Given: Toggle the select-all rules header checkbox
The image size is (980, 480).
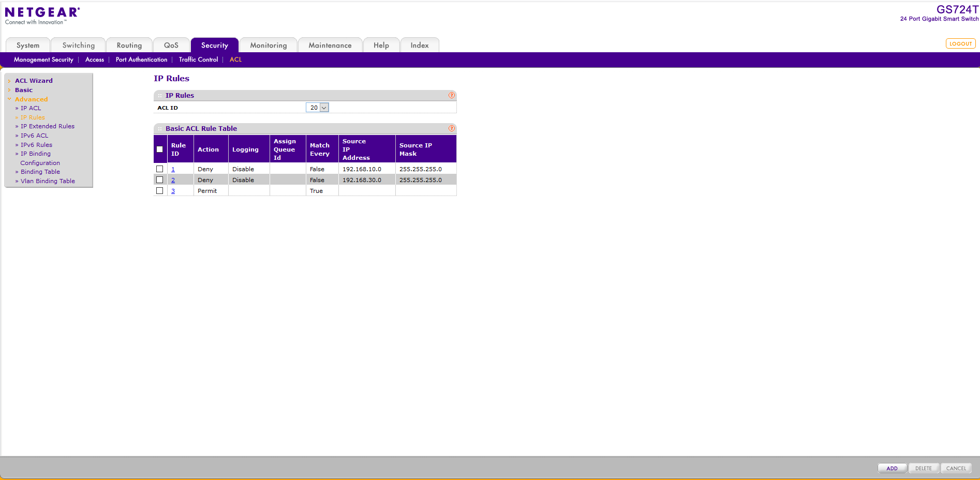Looking at the screenshot, I should [159, 149].
